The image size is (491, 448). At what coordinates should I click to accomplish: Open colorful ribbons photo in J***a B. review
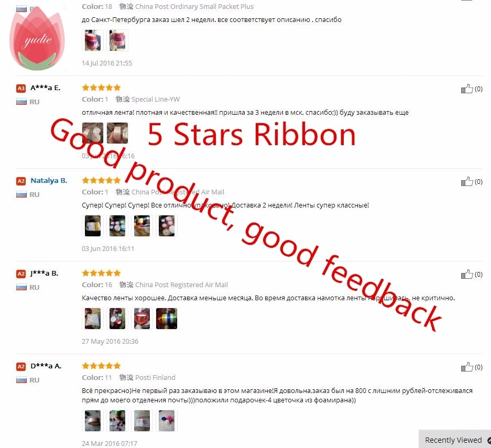tap(167, 319)
